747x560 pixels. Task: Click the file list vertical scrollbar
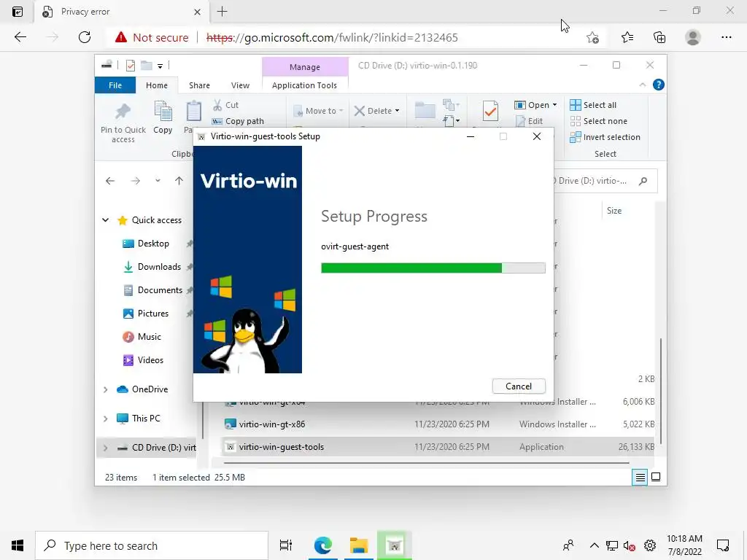click(x=660, y=392)
